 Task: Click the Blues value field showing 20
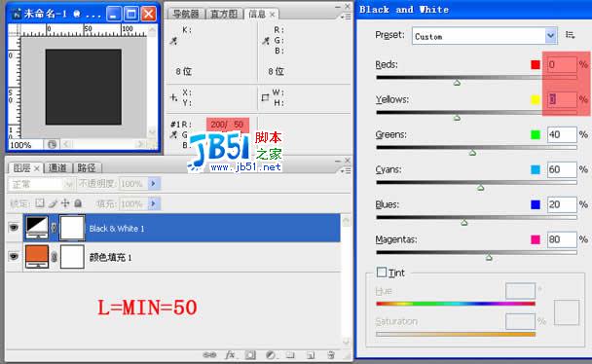pos(562,204)
